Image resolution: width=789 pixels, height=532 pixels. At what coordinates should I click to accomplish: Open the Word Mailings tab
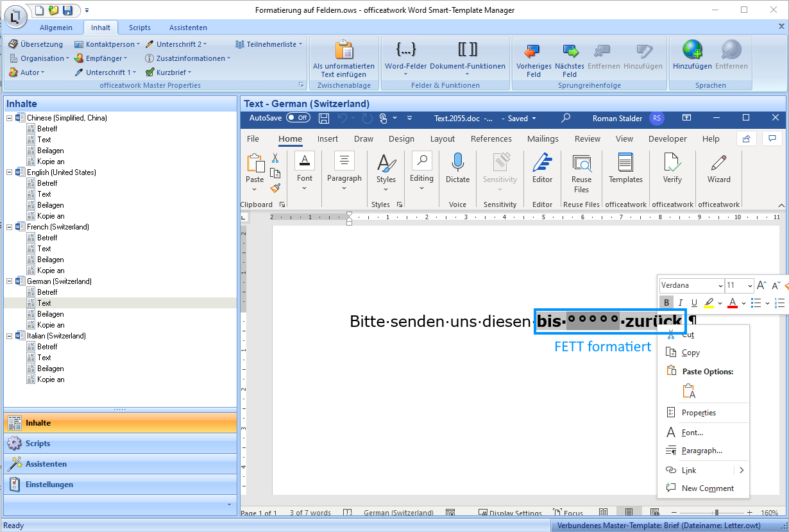tap(543, 138)
